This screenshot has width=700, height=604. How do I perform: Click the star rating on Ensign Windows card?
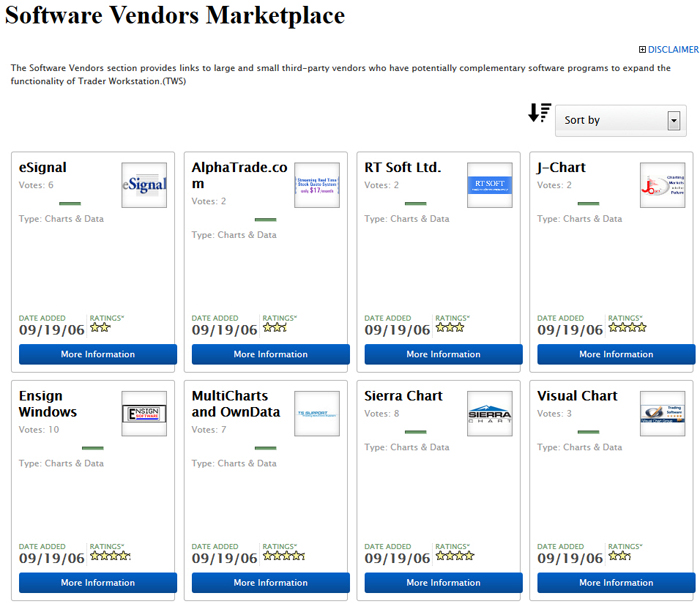click(110, 556)
